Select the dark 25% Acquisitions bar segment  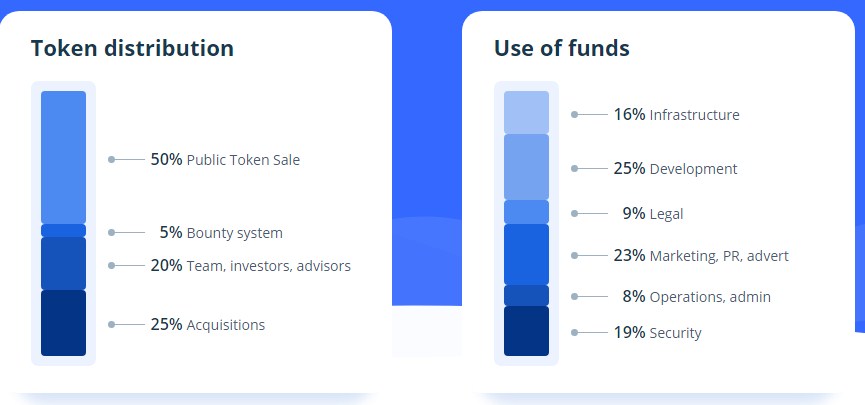63,323
